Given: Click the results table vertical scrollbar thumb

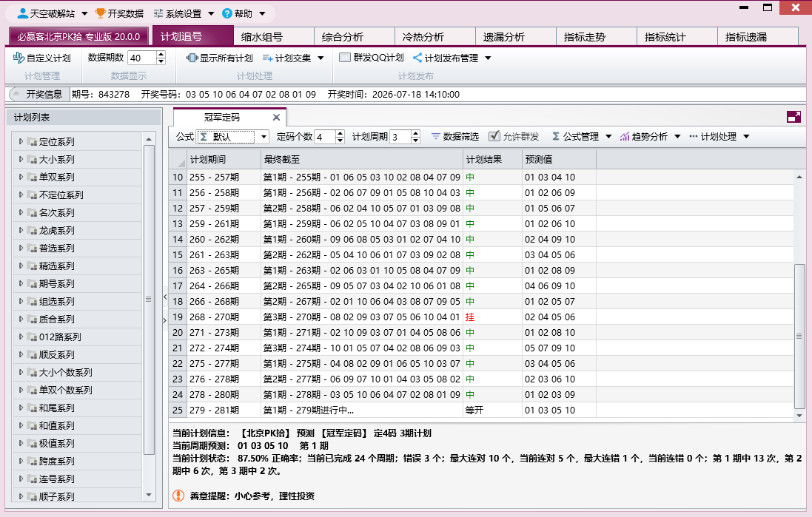Looking at the screenshot, I should [799, 336].
